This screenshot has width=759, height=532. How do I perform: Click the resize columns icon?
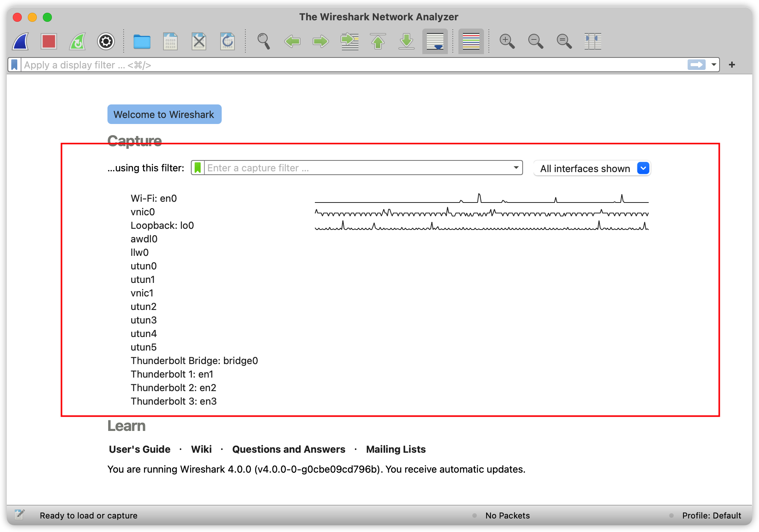(x=593, y=41)
